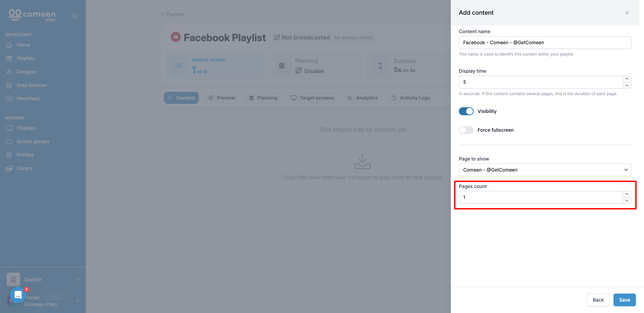Expand the Quentin organization chevron
The height and width of the screenshot is (313, 644).
[78, 279]
